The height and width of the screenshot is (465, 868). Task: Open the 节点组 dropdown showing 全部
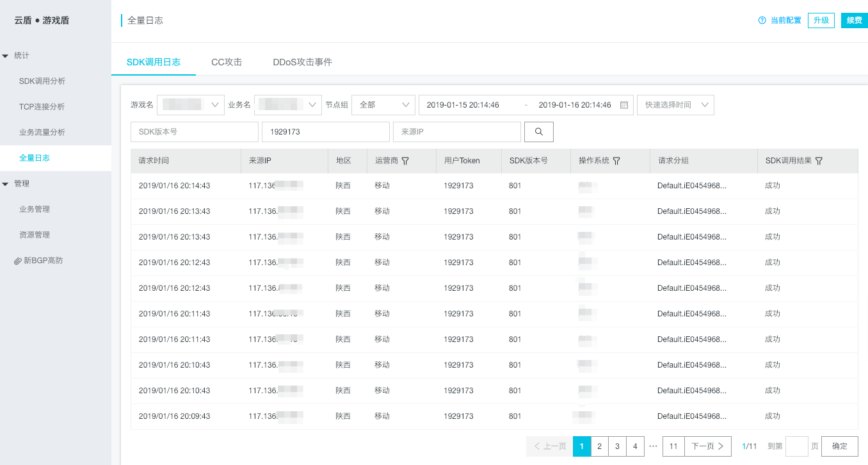click(x=383, y=105)
